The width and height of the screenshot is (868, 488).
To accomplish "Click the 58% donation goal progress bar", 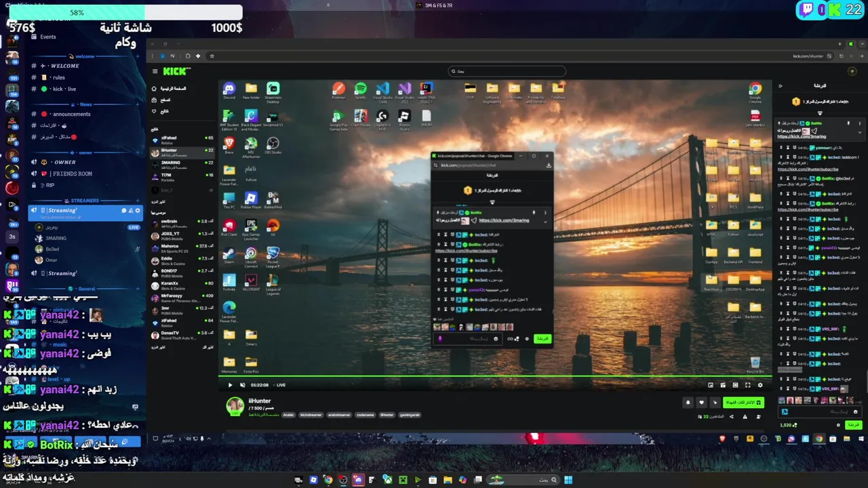I will coord(125,12).
